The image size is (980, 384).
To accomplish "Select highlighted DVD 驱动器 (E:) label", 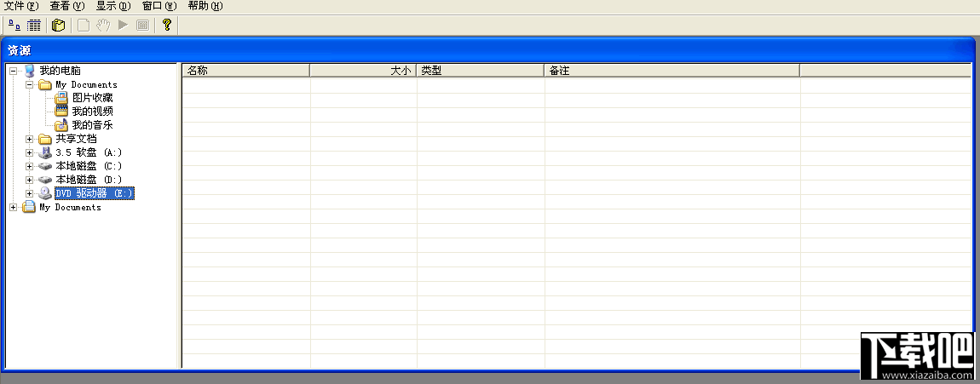I will pyautogui.click(x=95, y=193).
